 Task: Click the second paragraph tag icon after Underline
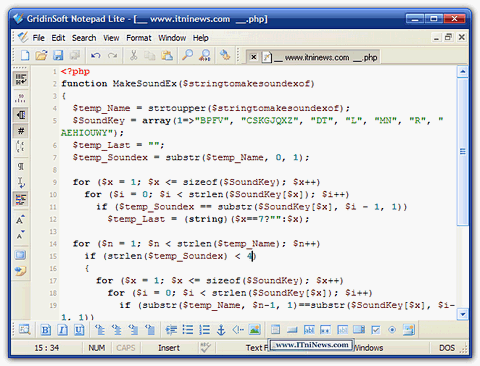point(116,330)
